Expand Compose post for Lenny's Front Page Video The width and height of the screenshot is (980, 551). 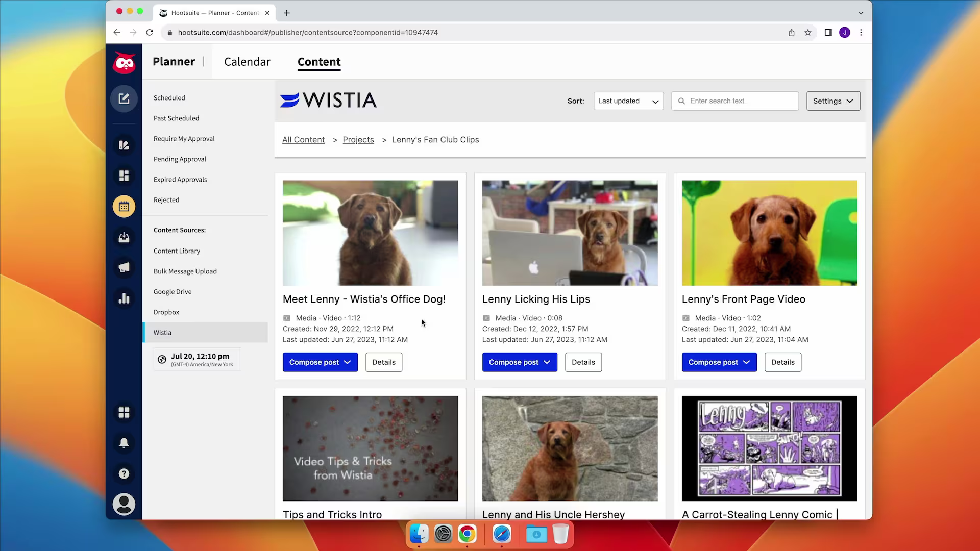[x=719, y=362]
